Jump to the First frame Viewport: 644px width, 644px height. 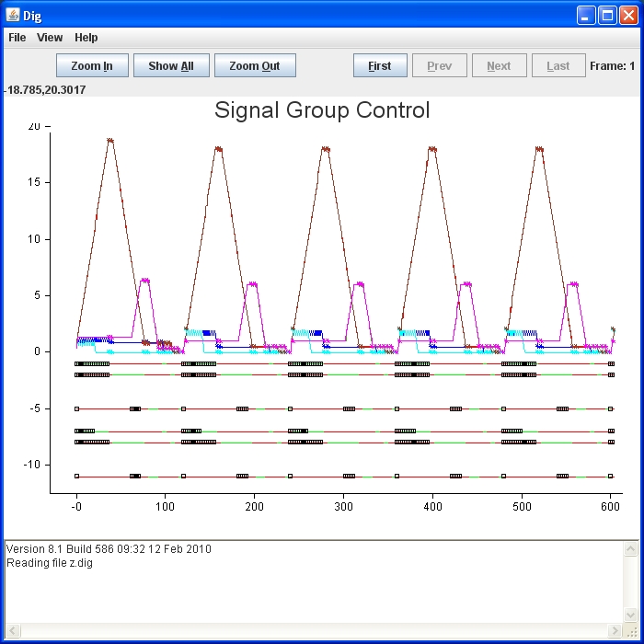[379, 66]
